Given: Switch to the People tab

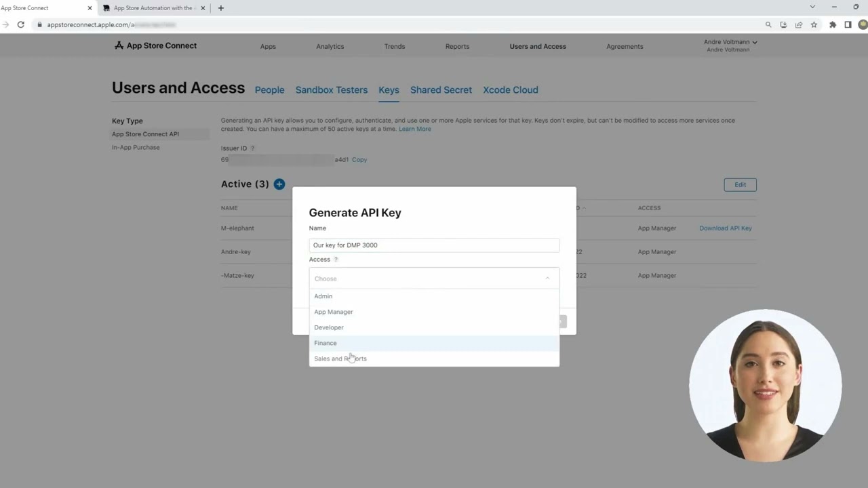Looking at the screenshot, I should 269,89.
